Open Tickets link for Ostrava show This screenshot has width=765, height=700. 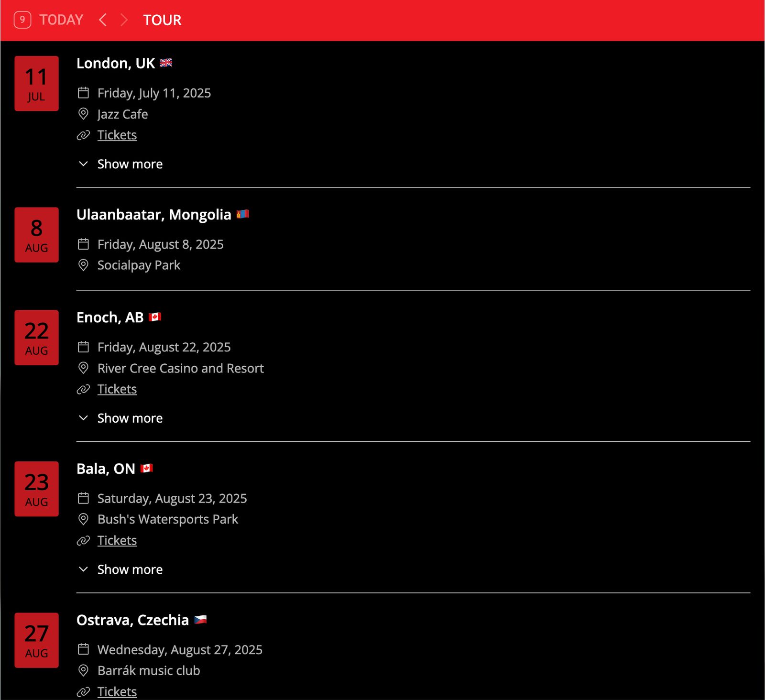[117, 691]
